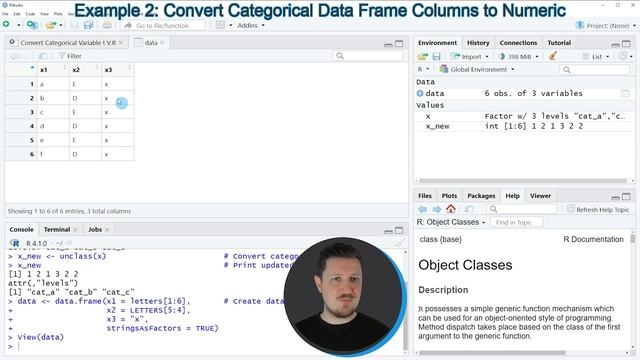Click the Find in Topic field

(517, 222)
